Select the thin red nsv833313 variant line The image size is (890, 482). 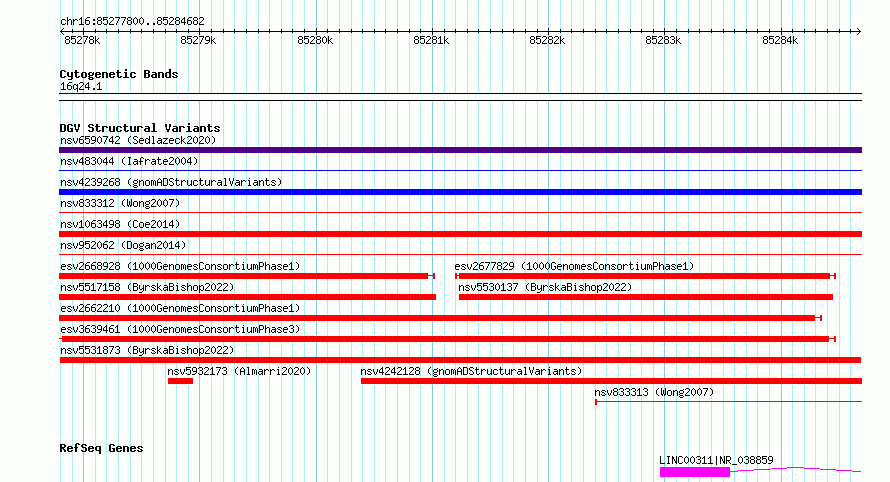[728, 402]
